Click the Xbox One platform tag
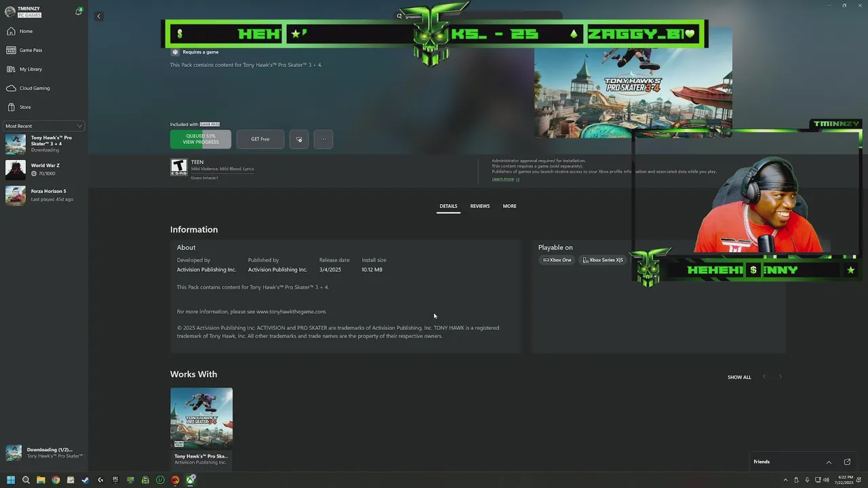Image resolution: width=868 pixels, height=488 pixels. [557, 260]
